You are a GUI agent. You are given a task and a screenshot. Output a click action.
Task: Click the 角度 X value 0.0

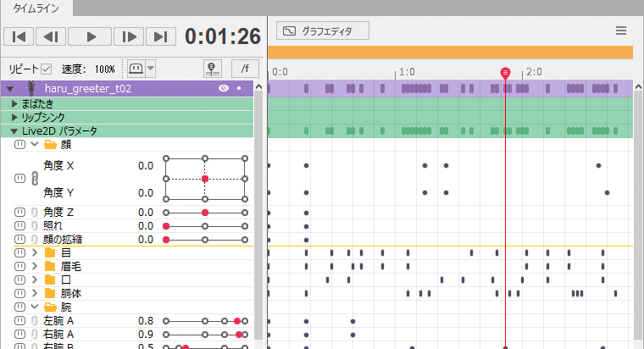146,166
